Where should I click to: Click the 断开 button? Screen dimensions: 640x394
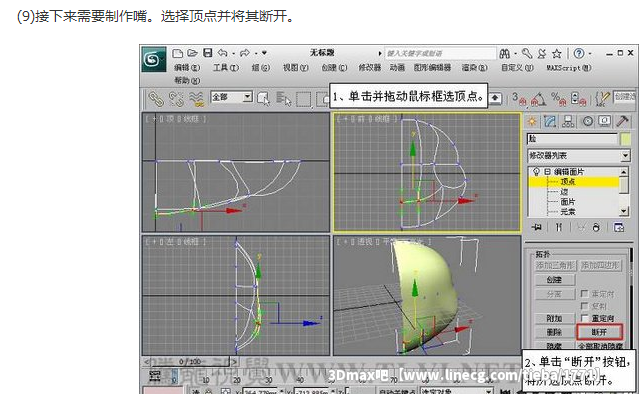tap(599, 332)
